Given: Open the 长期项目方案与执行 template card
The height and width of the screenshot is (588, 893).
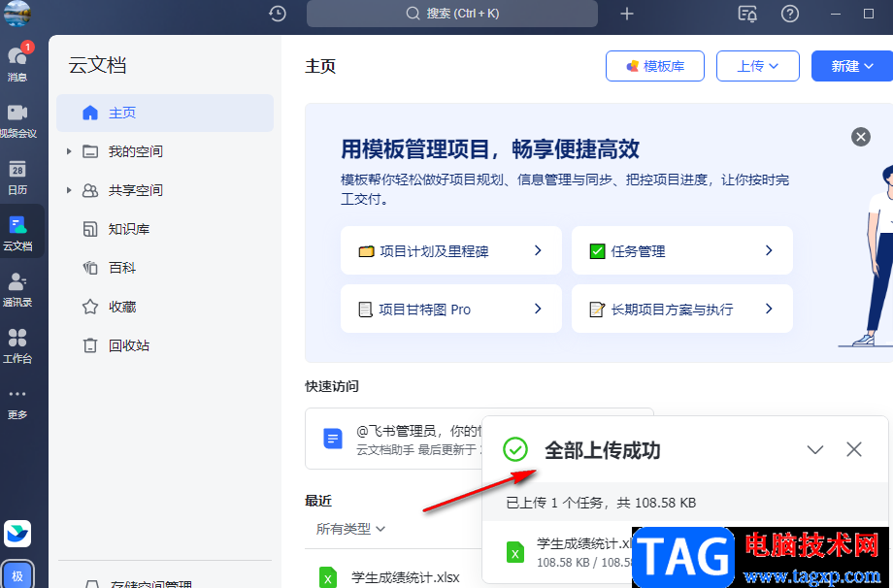Looking at the screenshot, I should tap(682, 309).
